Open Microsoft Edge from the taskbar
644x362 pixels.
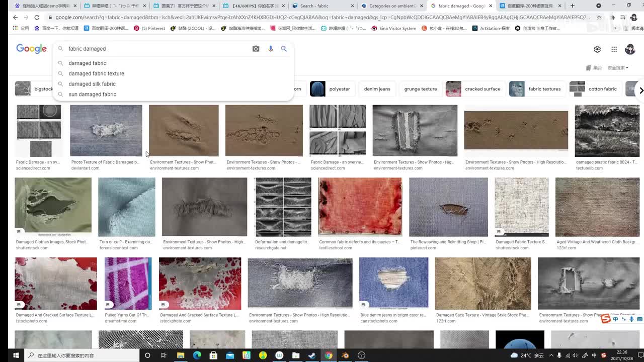tap(197, 355)
